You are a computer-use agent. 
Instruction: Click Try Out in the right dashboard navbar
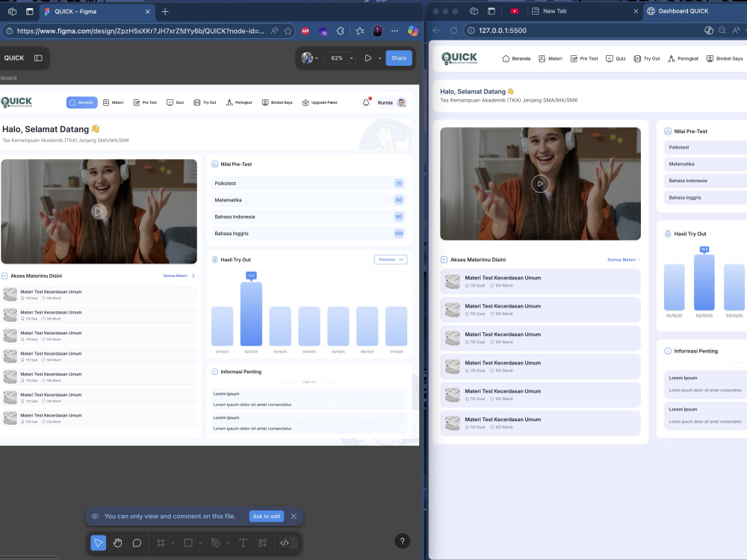(646, 58)
